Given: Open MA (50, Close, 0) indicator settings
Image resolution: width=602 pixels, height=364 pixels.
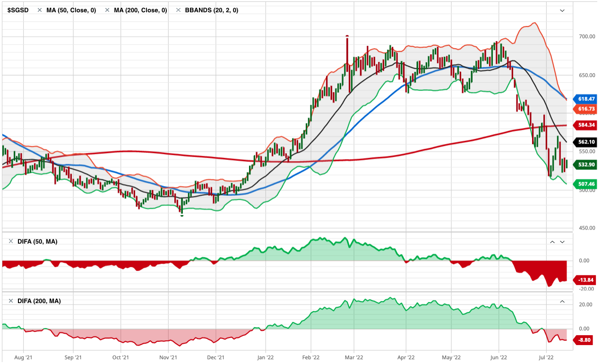Looking at the screenshot, I should coord(71,10).
